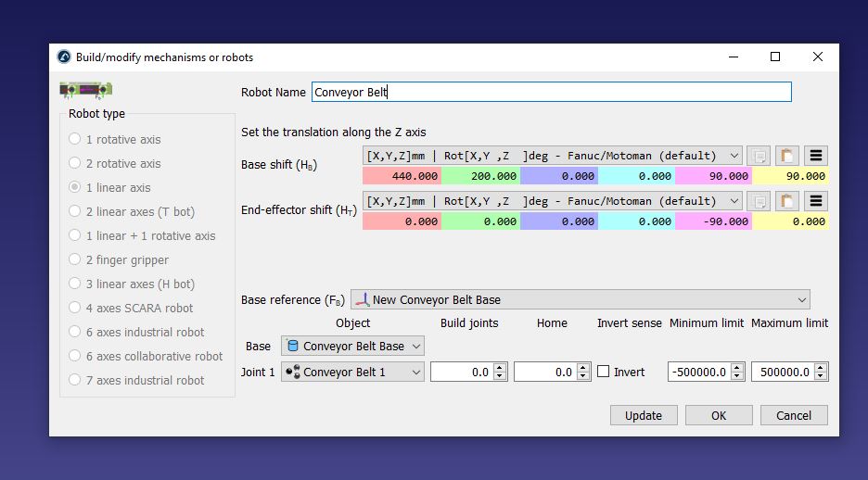Increase the Joint 1 Maximum limit with the up arrow
The width and height of the screenshot is (868, 480).
(822, 367)
